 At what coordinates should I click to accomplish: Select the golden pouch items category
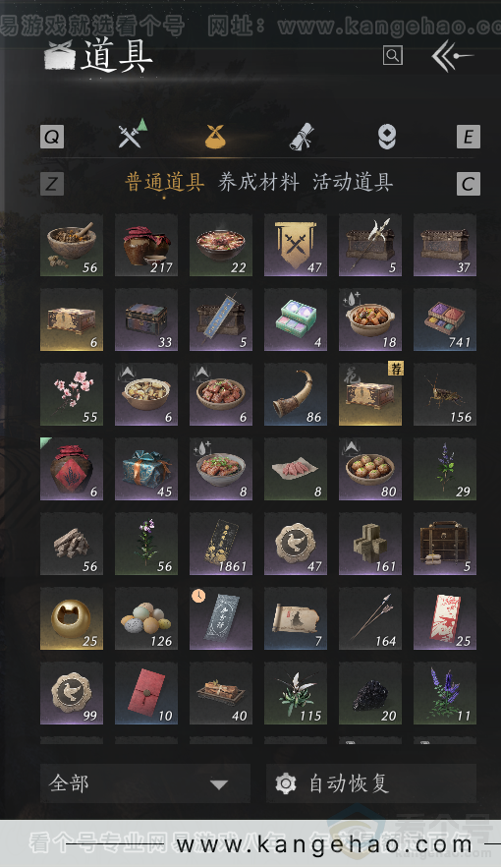[x=216, y=137]
